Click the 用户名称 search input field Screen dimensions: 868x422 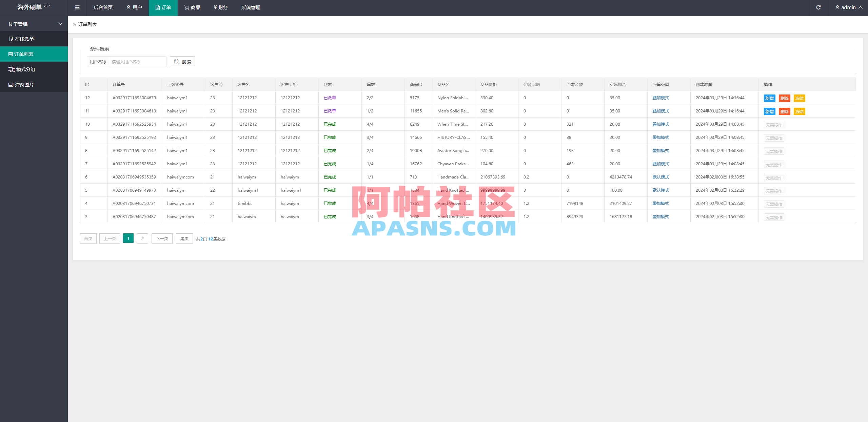click(137, 61)
